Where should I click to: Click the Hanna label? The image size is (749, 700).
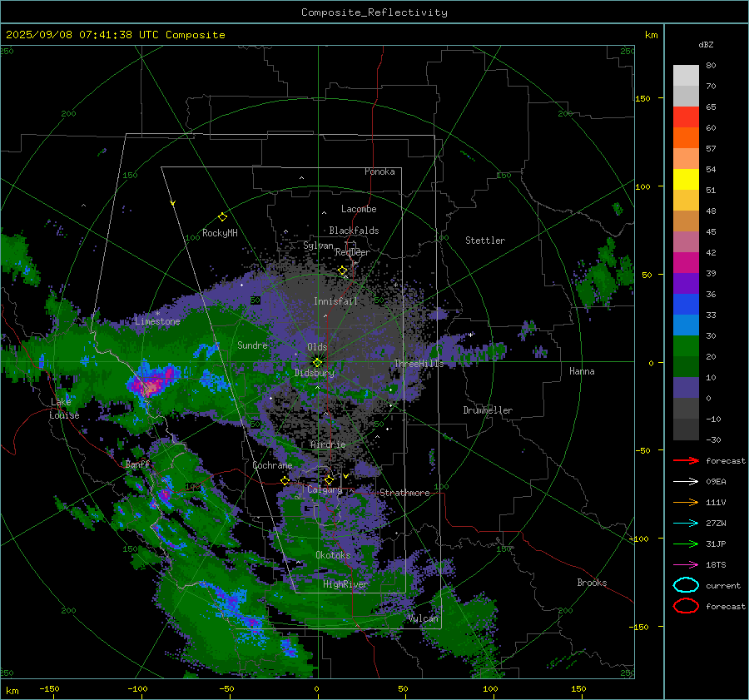click(x=582, y=371)
